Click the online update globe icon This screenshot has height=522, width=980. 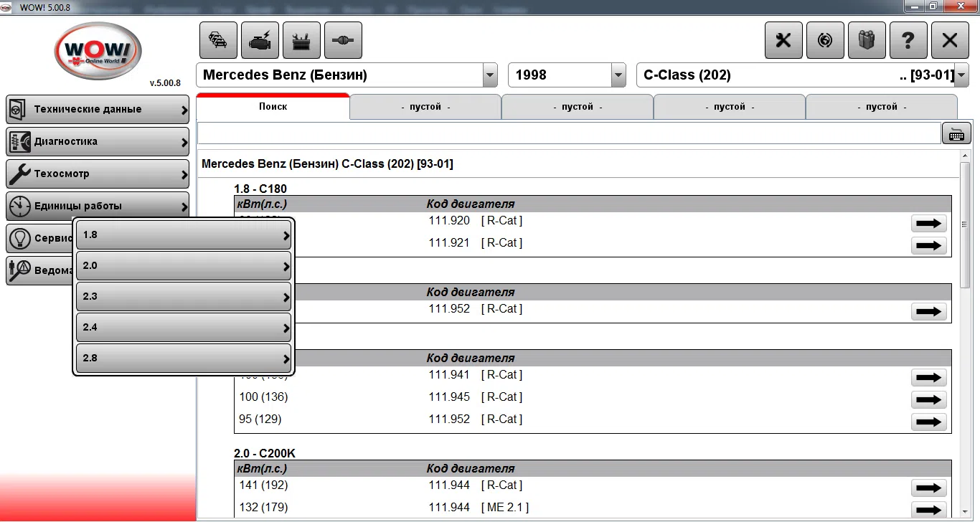click(x=825, y=40)
